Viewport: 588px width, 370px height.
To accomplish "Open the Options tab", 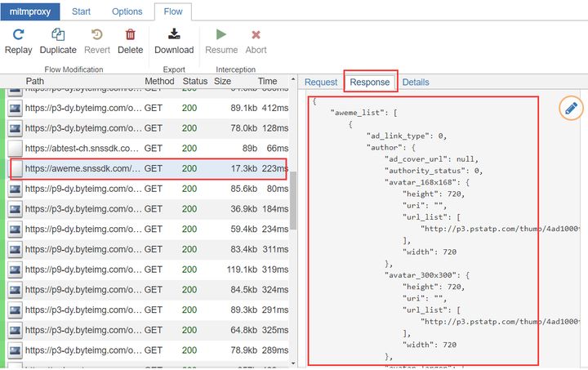I will click(127, 11).
